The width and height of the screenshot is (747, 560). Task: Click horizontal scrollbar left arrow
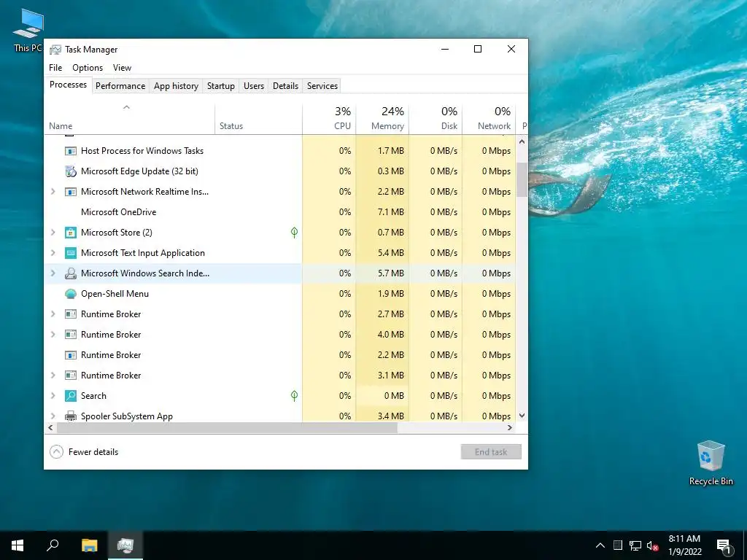[50, 427]
